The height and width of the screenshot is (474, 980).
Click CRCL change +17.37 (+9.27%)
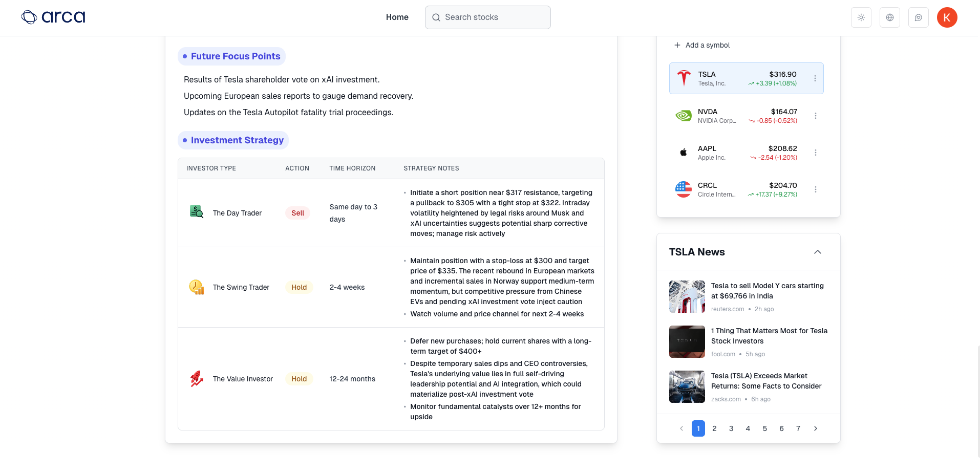click(x=772, y=195)
